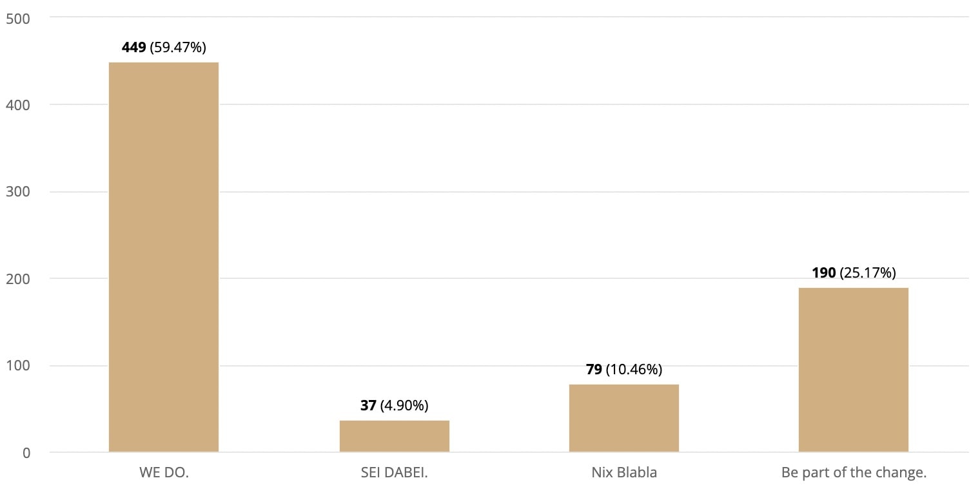Click the bold 449 value label

click(x=134, y=47)
